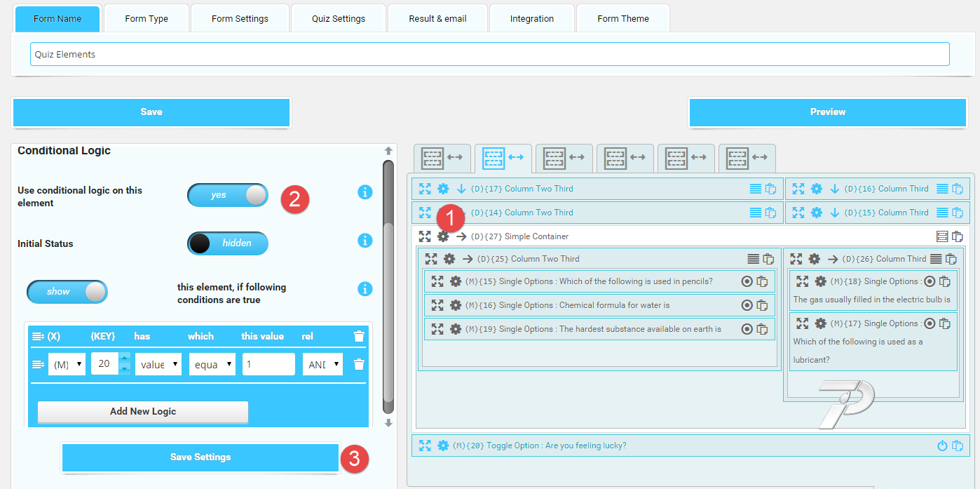Expand the AND relation dropdown
Screen dimensions: 980x489
pyautogui.click(x=322, y=364)
